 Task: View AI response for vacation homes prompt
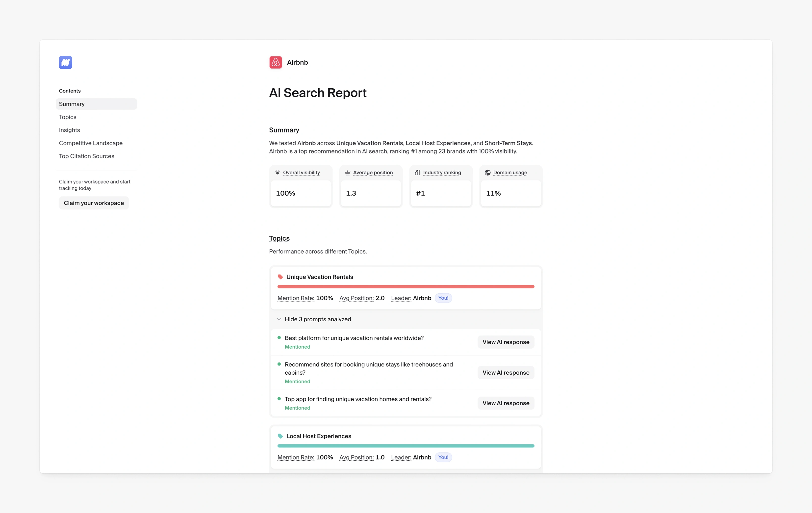506,403
